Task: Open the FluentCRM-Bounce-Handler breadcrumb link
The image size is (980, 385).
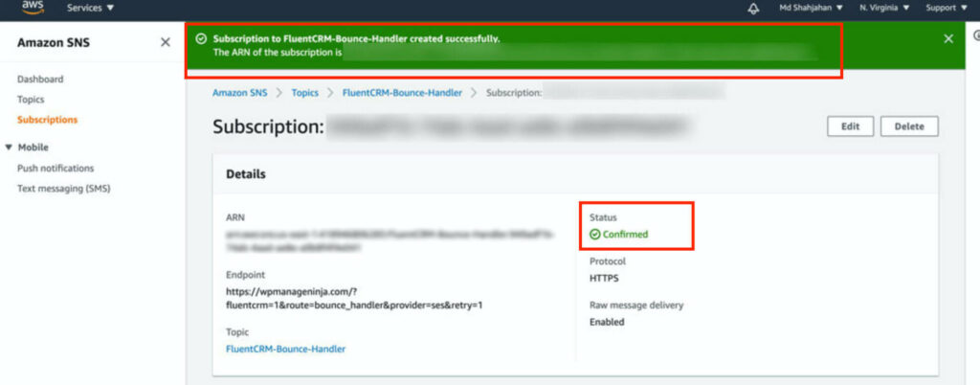Action: click(402, 93)
